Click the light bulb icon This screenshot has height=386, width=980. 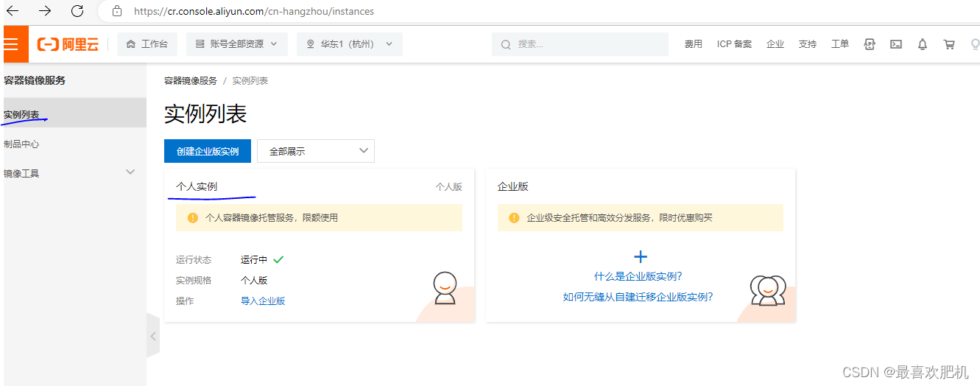pos(975,44)
